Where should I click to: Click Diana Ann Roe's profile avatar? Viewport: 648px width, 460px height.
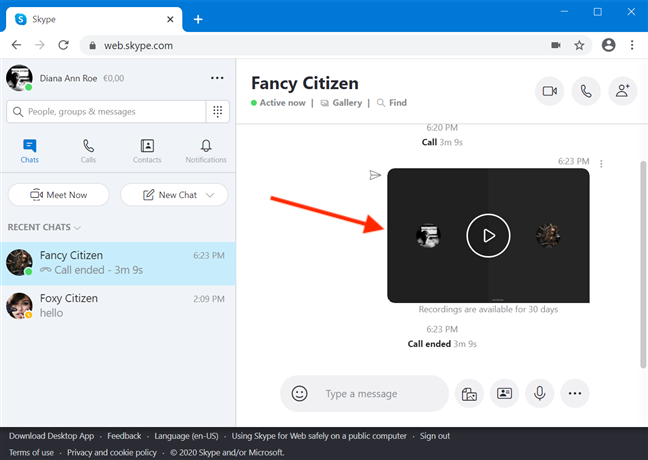(19, 78)
